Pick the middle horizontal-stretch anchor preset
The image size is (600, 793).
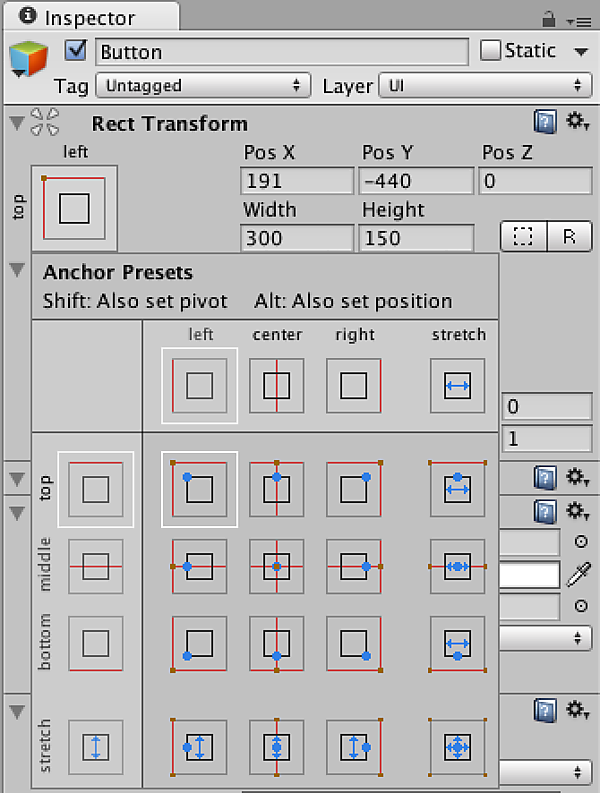click(x=457, y=566)
